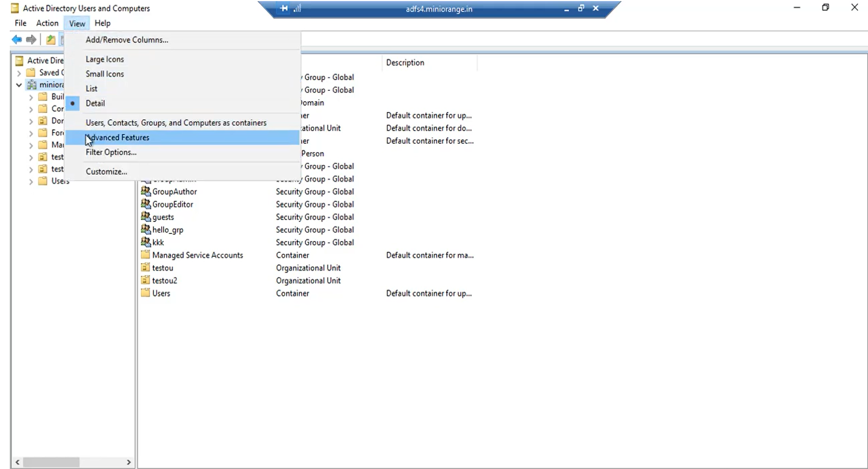This screenshot has width=868, height=469.
Task: Switch to List view
Action: click(x=182, y=89)
